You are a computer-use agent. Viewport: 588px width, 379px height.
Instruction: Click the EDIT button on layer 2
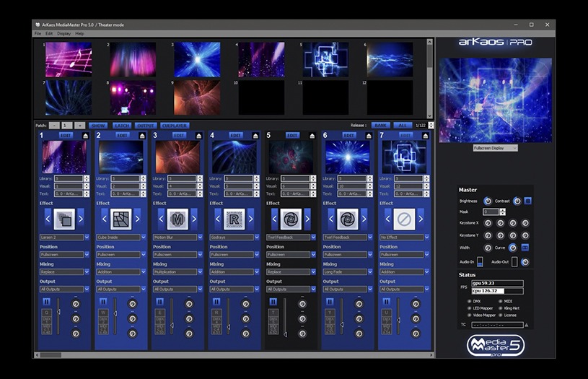pyautogui.click(x=122, y=135)
